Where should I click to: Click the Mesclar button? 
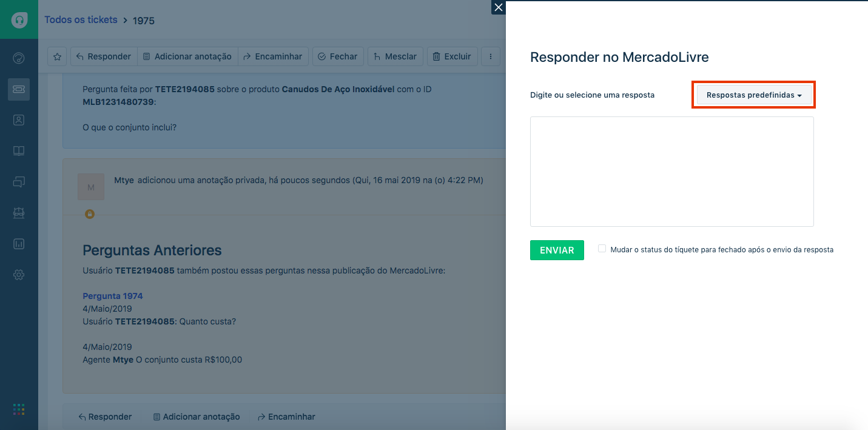(x=395, y=56)
